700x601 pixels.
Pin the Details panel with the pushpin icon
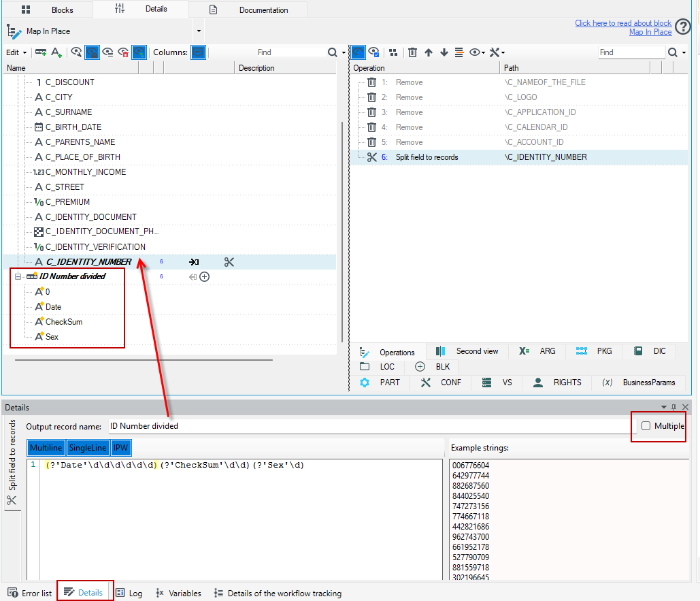(x=674, y=407)
